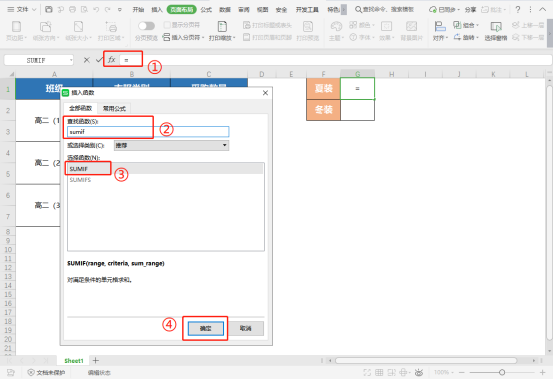
Task: Expand the SUMIF name box dropdown arrow
Action: pyautogui.click(x=71, y=60)
